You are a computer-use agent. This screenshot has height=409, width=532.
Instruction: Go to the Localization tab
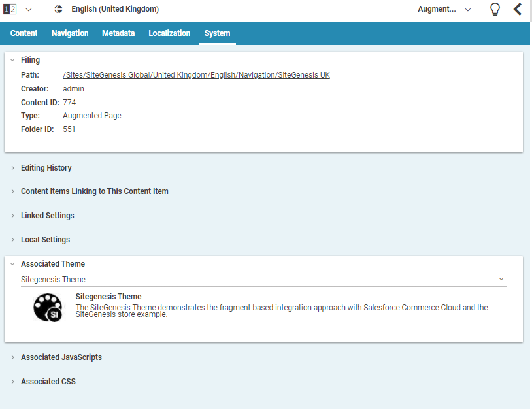click(169, 33)
